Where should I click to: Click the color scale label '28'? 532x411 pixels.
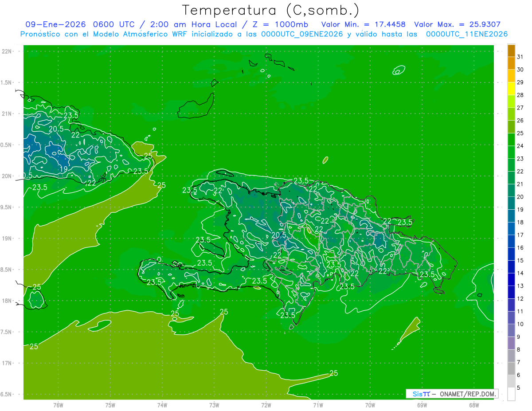click(x=520, y=95)
